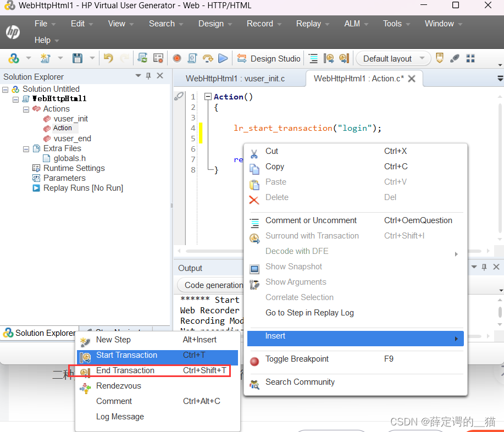The width and height of the screenshot is (504, 432).
Task: Open Runtime Settings in the tree
Action: click(x=74, y=168)
